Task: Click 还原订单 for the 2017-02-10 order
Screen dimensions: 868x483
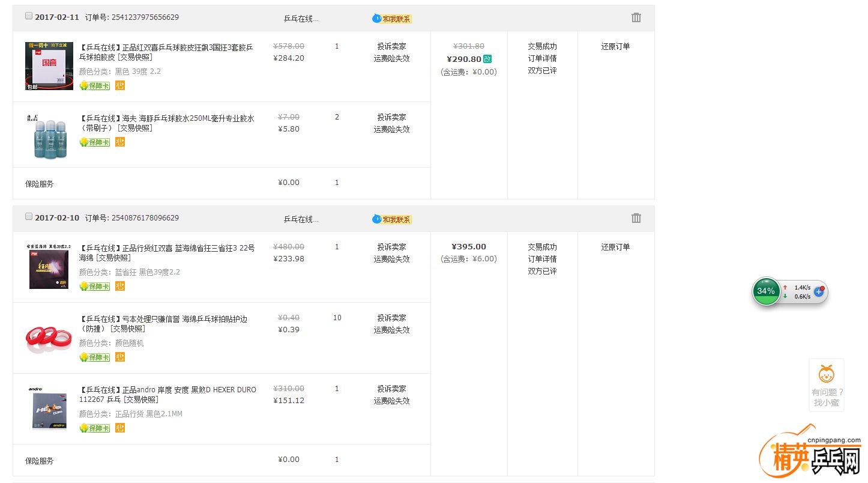Action: 615,247
